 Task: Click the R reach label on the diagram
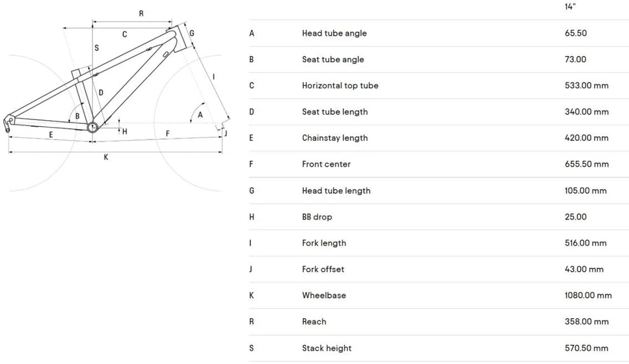pos(141,14)
